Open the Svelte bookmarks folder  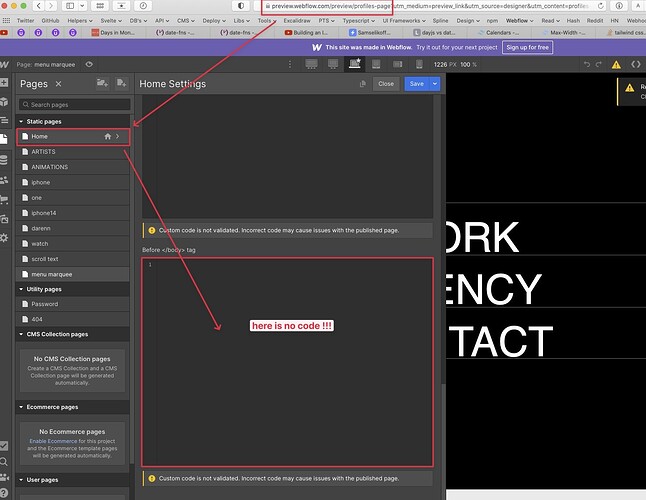[x=111, y=21]
